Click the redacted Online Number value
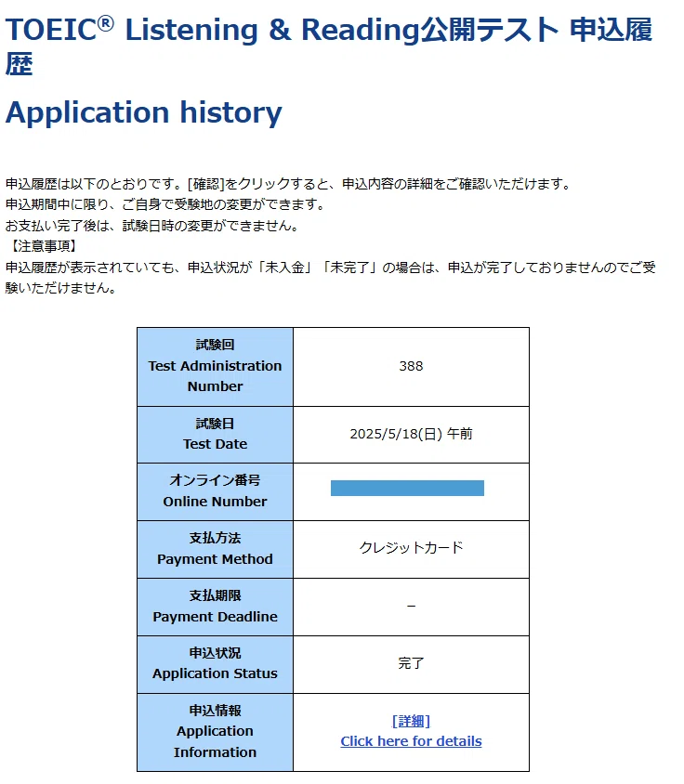 407,488
